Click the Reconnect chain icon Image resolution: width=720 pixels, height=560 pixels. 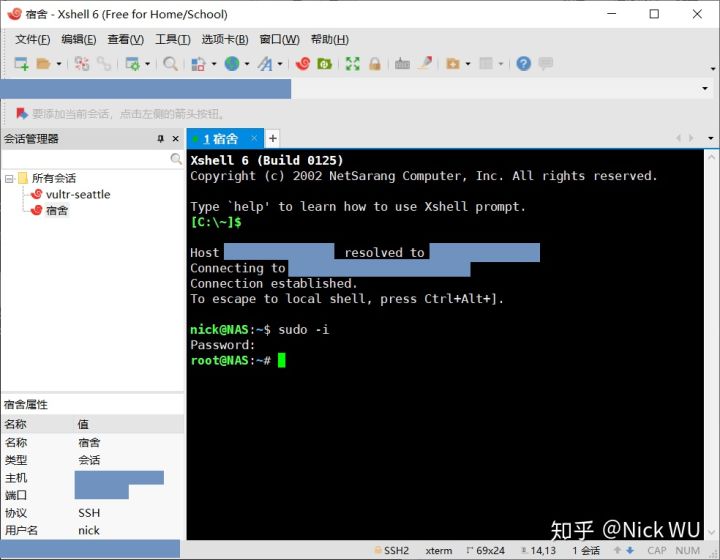(104, 64)
